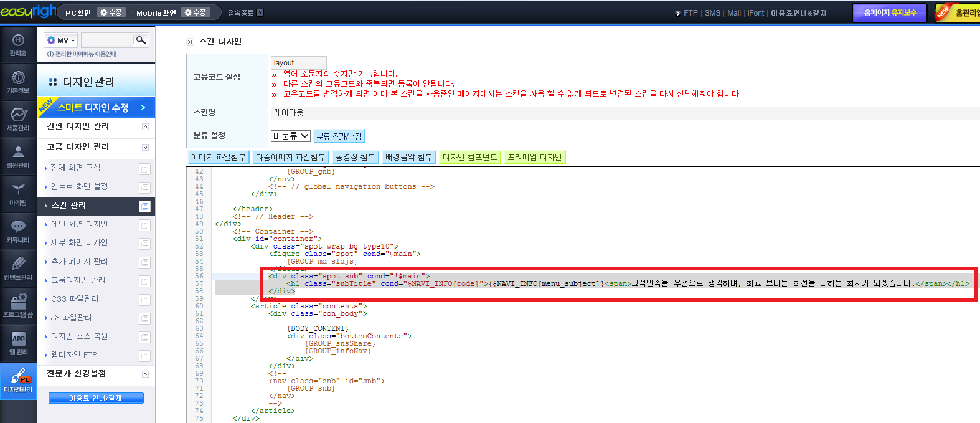The height and width of the screenshot is (423, 980).
Task: Open the 앱 관리 APP icon
Action: tap(18, 343)
